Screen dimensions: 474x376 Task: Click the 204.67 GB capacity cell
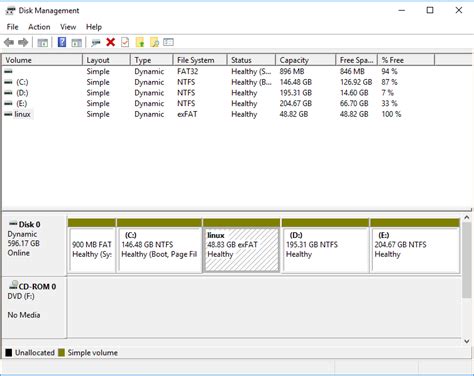296,104
